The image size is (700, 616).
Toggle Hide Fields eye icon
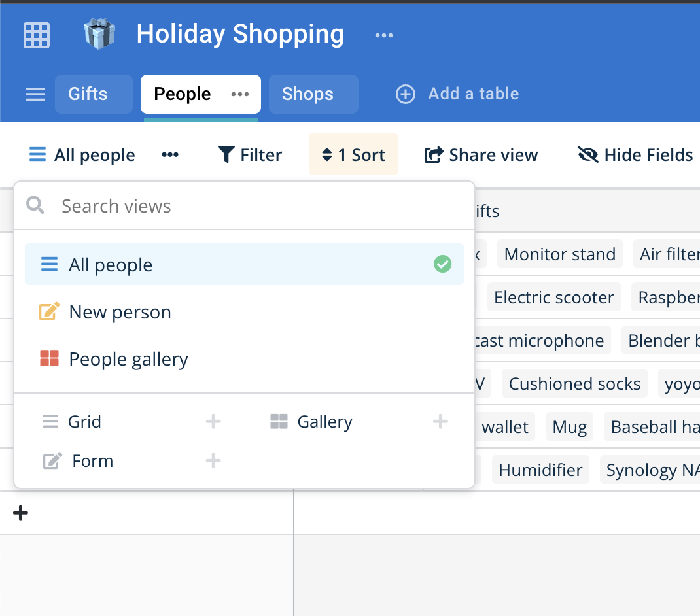588,155
